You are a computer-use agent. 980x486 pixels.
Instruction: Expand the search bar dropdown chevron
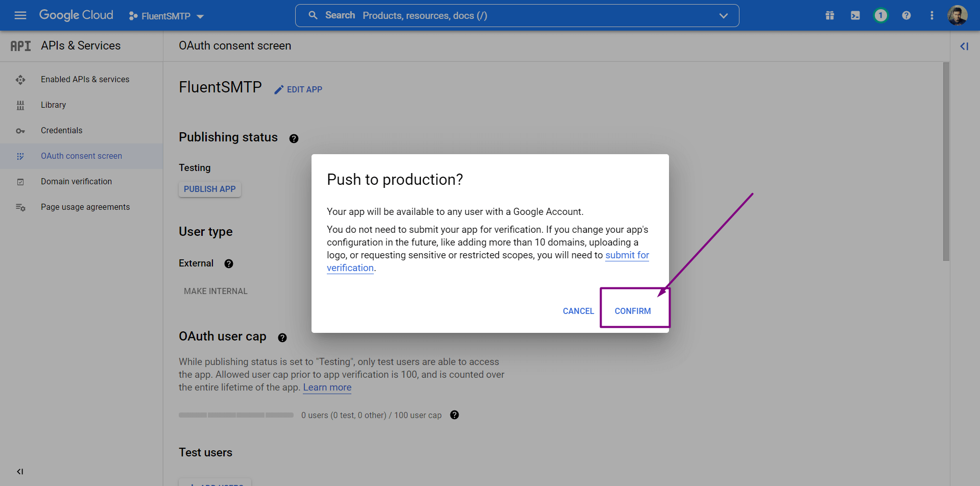[723, 15]
